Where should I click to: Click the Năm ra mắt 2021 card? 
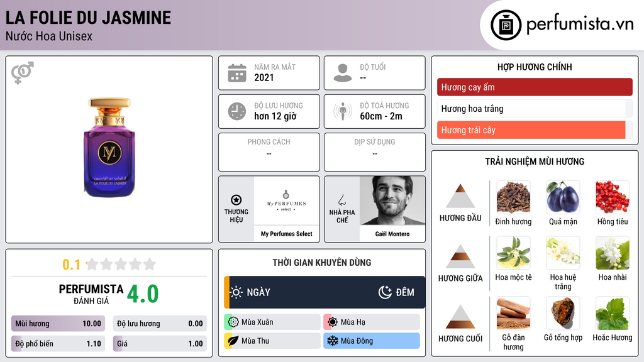(269, 73)
